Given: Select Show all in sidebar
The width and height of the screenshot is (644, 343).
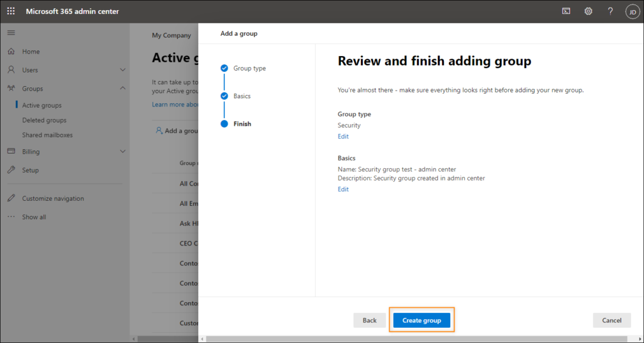Looking at the screenshot, I should [34, 217].
